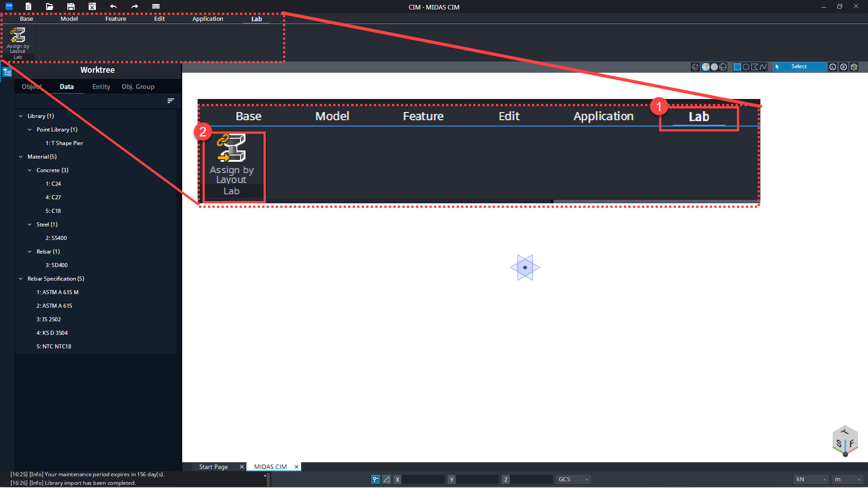Image resolution: width=868 pixels, height=488 pixels.
Task: Click the sort/filter icon in Worktree
Action: pyautogui.click(x=170, y=101)
